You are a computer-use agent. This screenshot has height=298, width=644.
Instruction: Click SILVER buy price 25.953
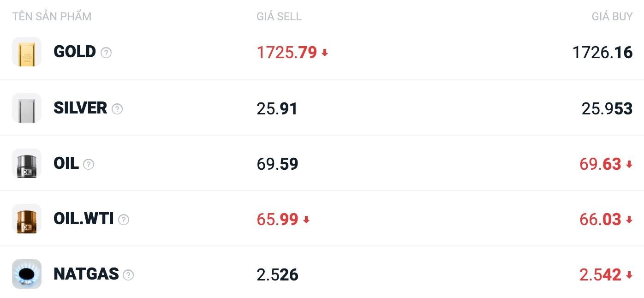point(607,109)
